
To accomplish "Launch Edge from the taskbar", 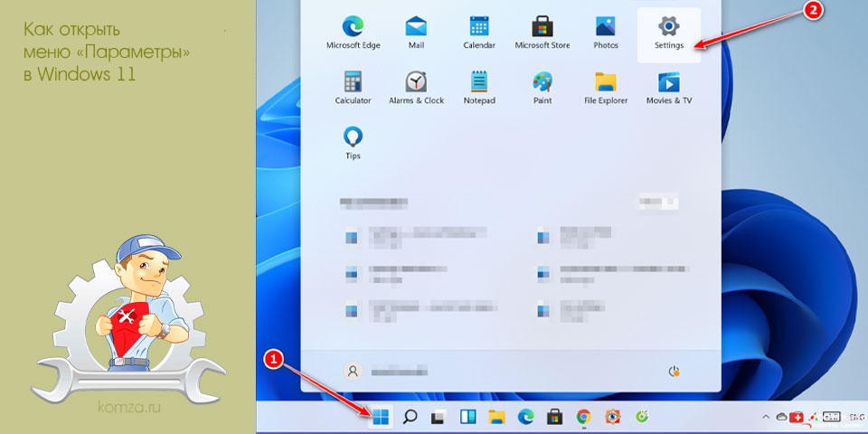I will (526, 417).
